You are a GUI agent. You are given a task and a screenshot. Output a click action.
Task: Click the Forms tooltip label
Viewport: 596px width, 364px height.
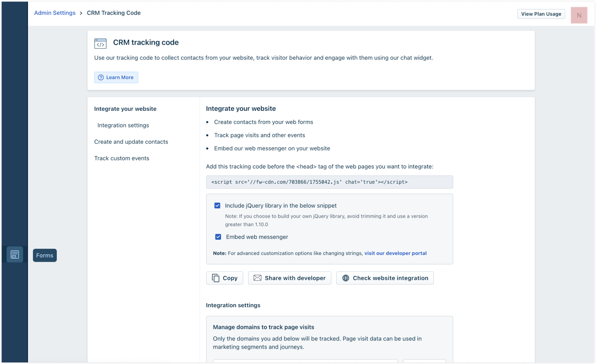click(45, 256)
